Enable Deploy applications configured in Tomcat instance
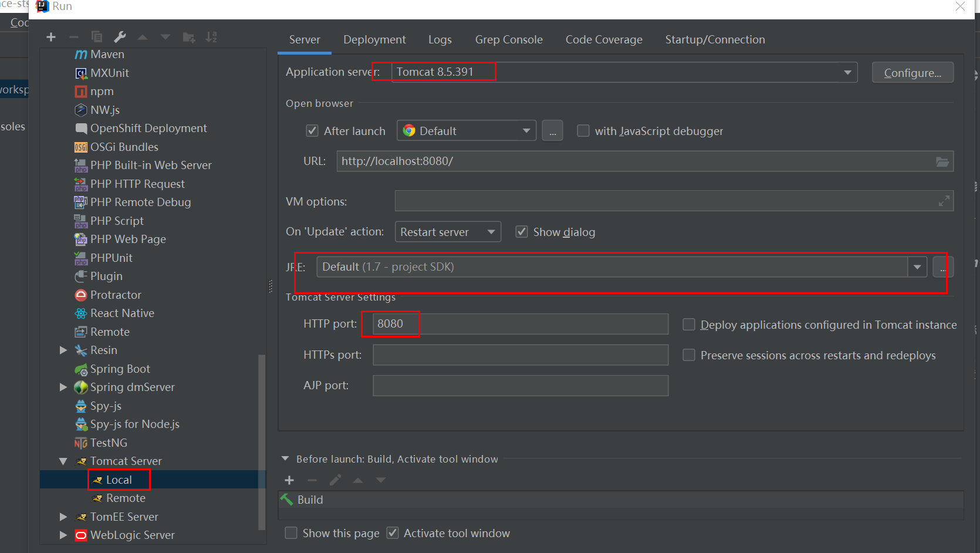This screenshot has width=980, height=553. tap(689, 325)
